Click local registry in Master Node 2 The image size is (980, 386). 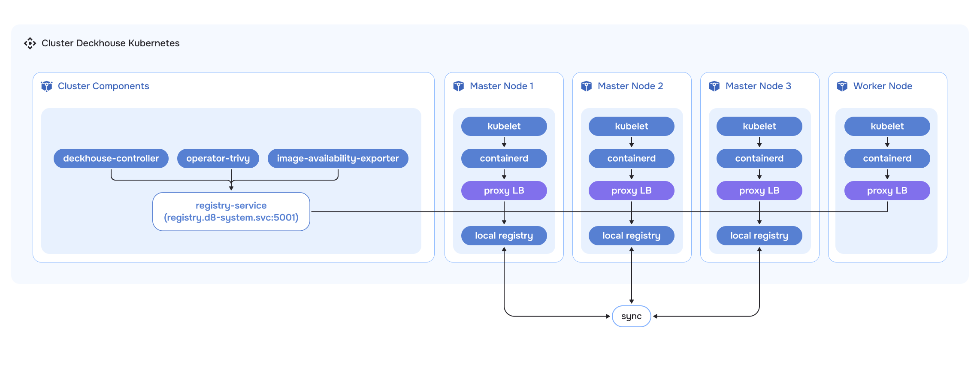(631, 236)
